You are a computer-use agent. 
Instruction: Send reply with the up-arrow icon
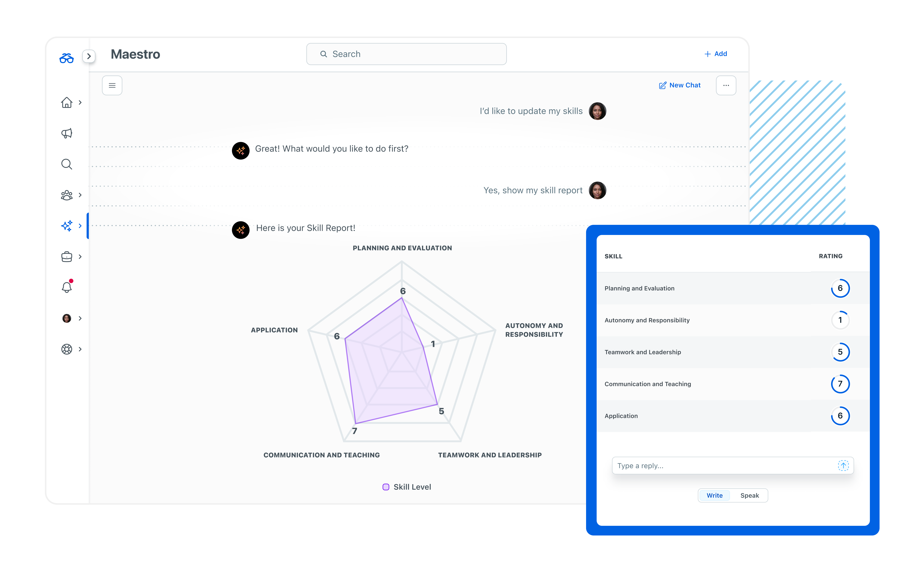pos(843,465)
